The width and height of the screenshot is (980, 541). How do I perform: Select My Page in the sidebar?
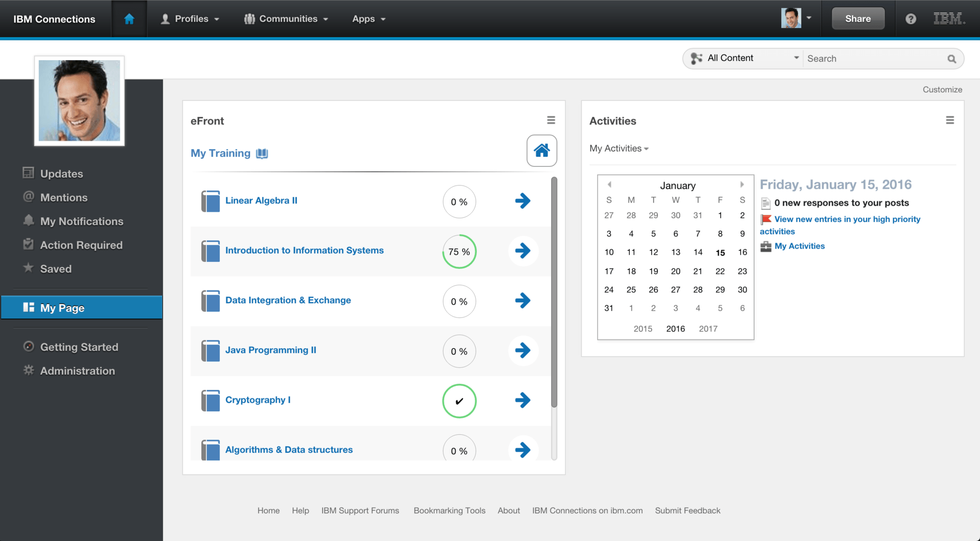pyautogui.click(x=82, y=308)
